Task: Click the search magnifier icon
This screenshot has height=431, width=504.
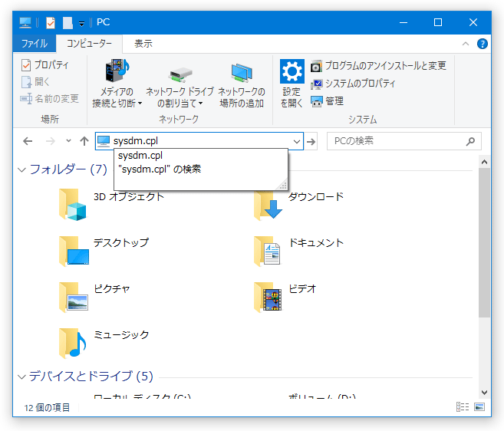Action: coord(470,141)
